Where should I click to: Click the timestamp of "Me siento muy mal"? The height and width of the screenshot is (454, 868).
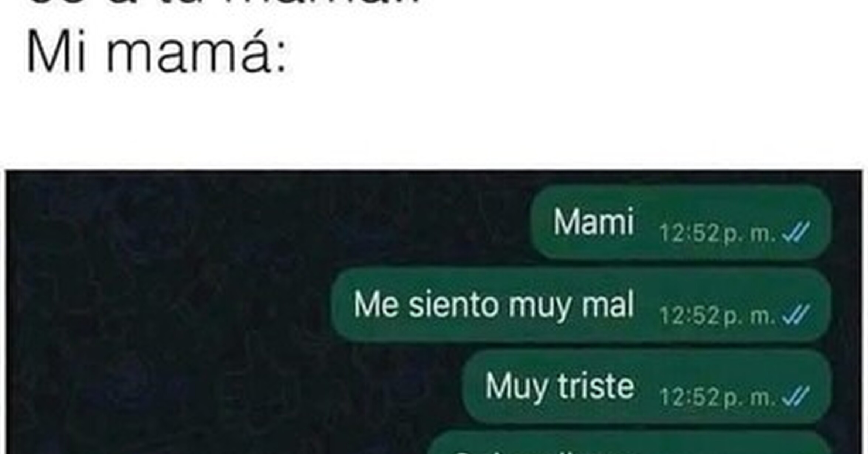(717, 316)
